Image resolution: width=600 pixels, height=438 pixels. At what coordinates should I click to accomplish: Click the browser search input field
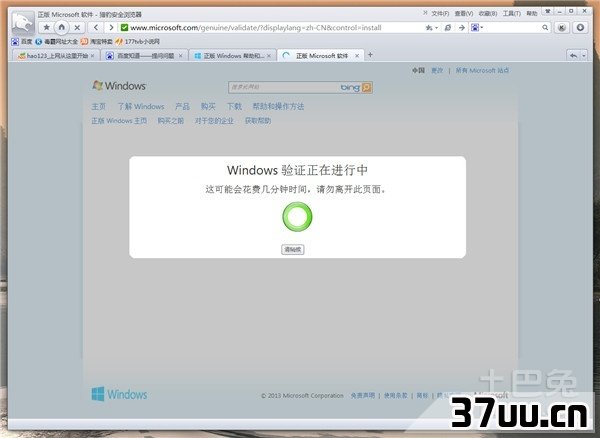tap(513, 28)
